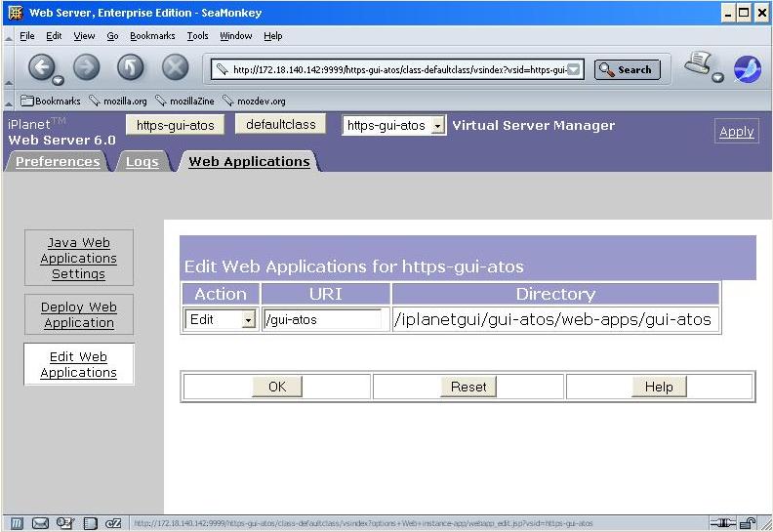Open the Deploy Web Application link

coord(78,314)
